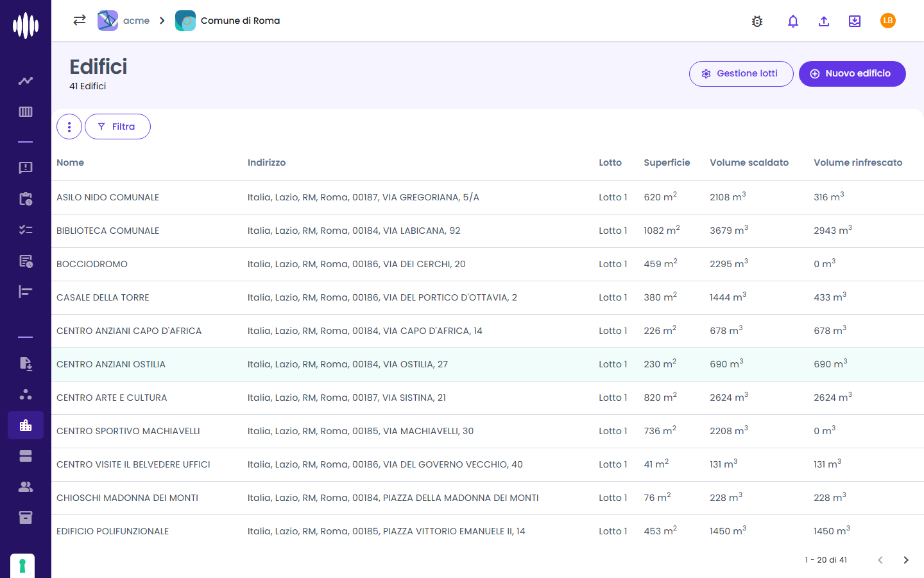The height and width of the screenshot is (578, 924).
Task: Click the upload icon in top bar
Action: coord(824,21)
